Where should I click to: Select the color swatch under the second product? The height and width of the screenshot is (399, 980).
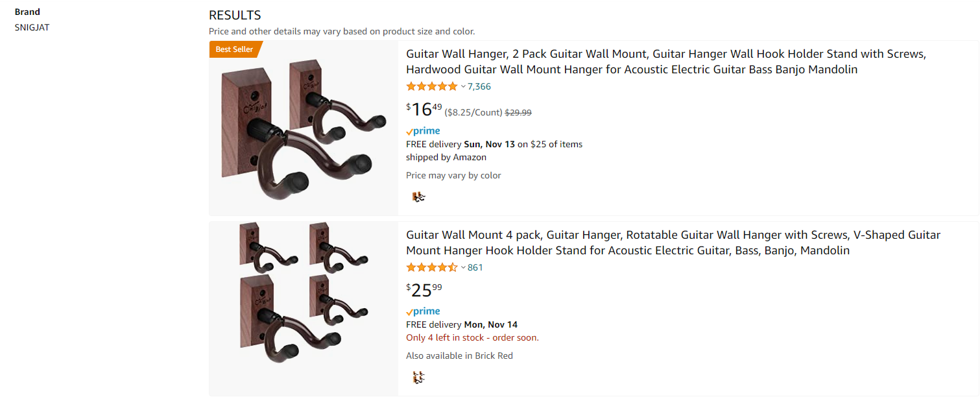click(418, 377)
